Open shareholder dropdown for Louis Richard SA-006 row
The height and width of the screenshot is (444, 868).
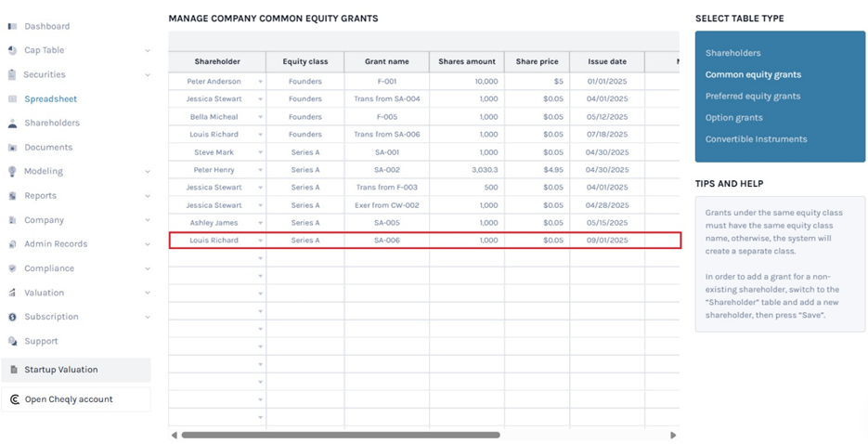coord(260,241)
